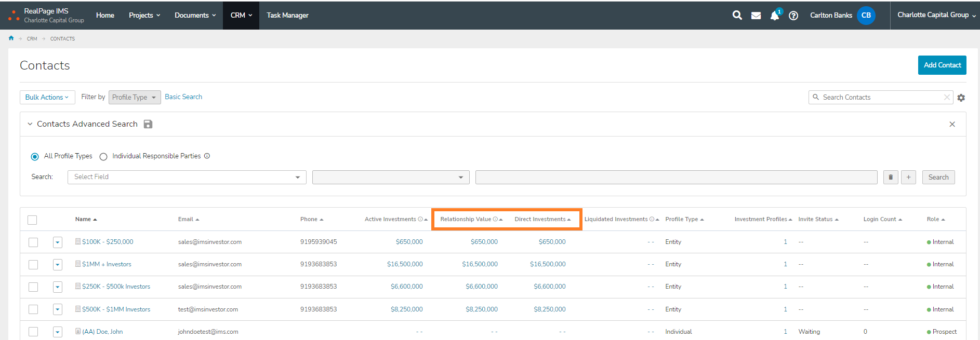Image resolution: width=980 pixels, height=340 pixels.
Task: Open the Projects menu
Action: coord(144,15)
